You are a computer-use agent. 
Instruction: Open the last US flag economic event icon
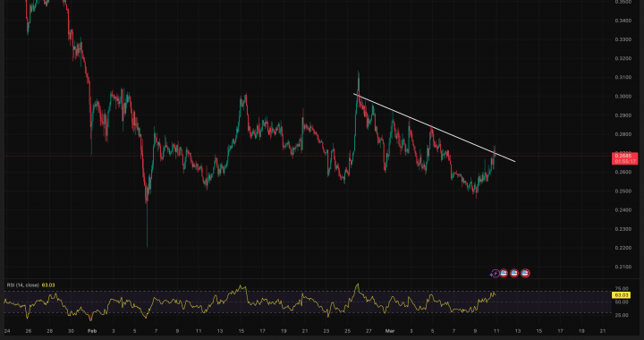[x=525, y=273]
